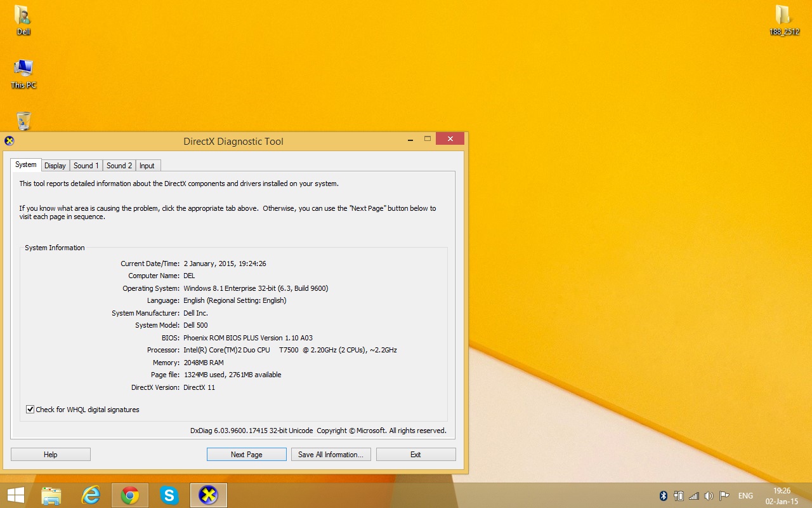Open the volume speaker tray icon
This screenshot has width=812, height=508.
point(709,496)
